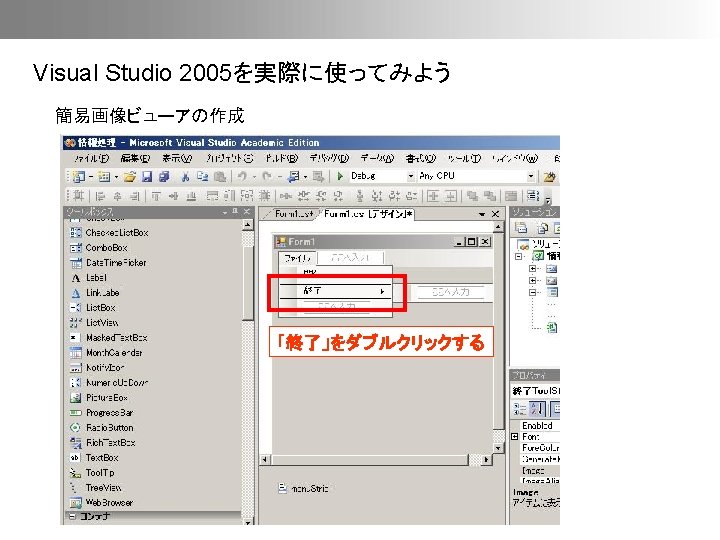Toggle toolbox auto-hide pin

235,211
